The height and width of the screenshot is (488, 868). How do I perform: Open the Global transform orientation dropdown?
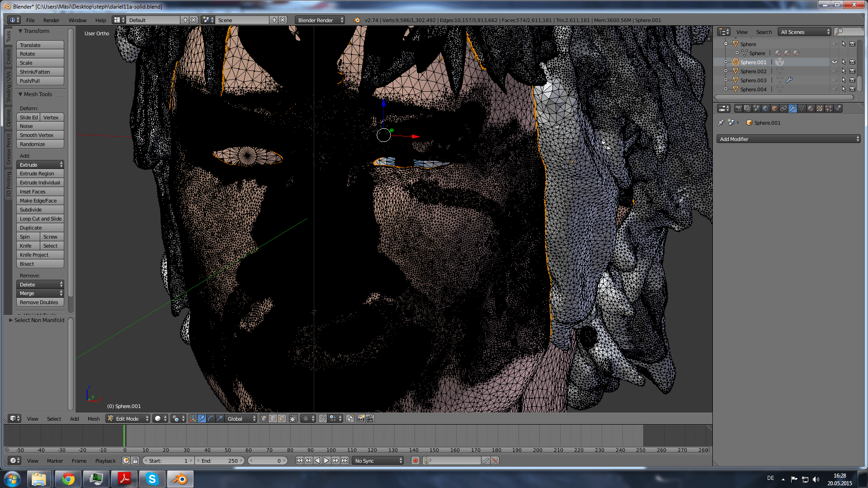pyautogui.click(x=241, y=418)
